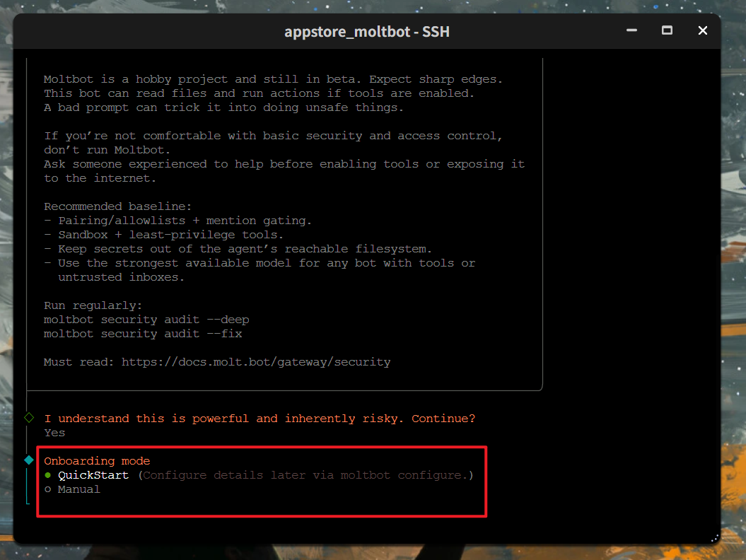This screenshot has height=560, width=746.
Task: Select the QuickStart onboarding option
Action: [x=93, y=475]
